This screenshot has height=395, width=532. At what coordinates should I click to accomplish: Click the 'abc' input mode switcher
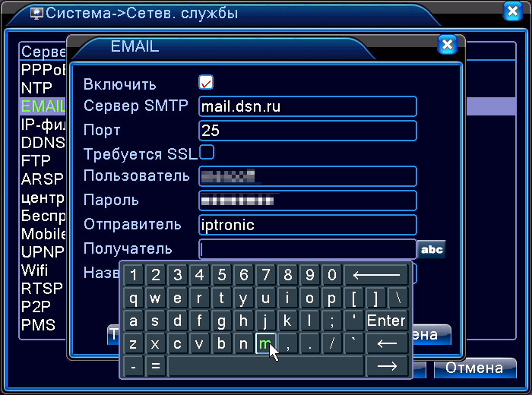point(431,250)
